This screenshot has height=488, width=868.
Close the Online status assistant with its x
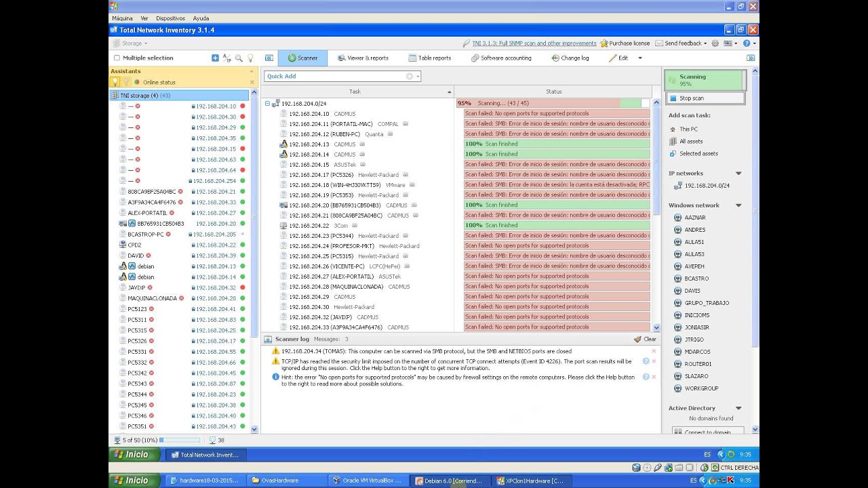(252, 82)
